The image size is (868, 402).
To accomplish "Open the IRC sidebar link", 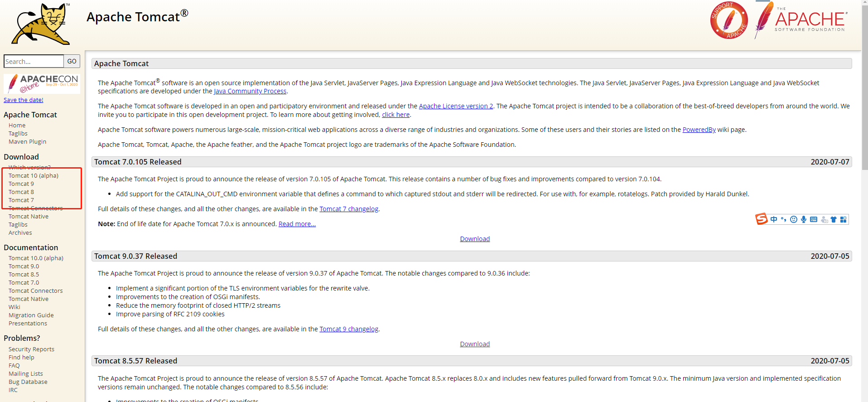I will [x=13, y=390].
